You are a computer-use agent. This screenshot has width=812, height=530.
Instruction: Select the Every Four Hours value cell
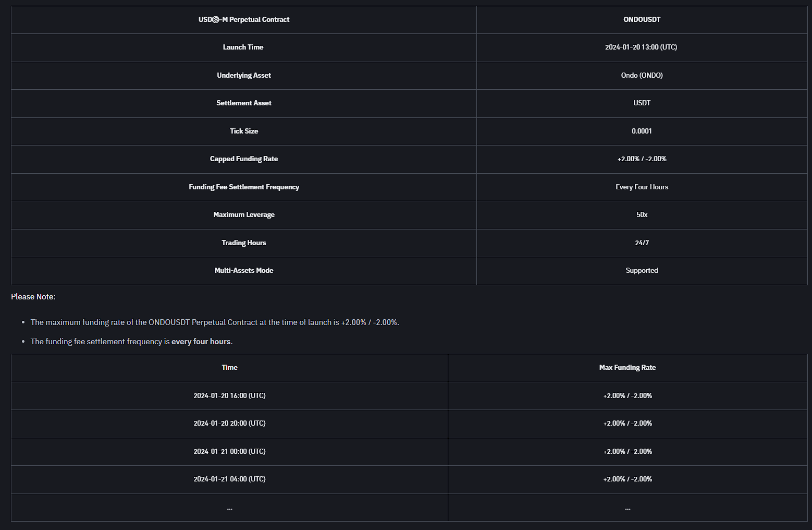point(642,187)
